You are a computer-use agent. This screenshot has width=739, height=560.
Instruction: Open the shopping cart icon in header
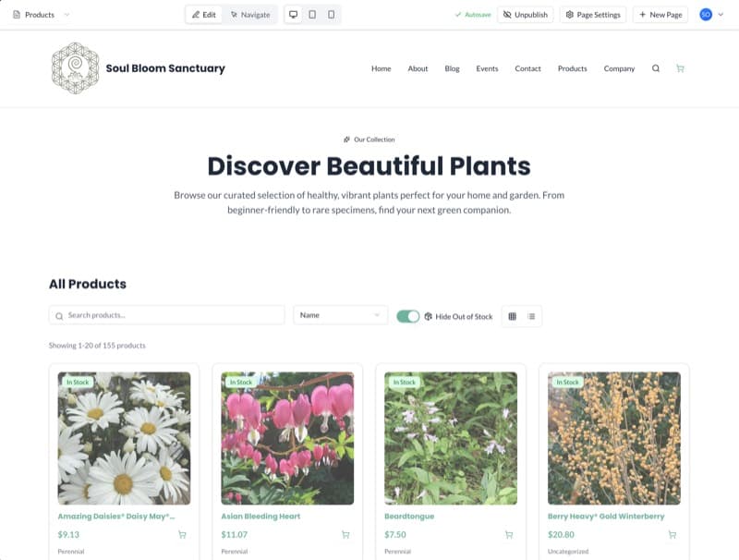pos(681,68)
